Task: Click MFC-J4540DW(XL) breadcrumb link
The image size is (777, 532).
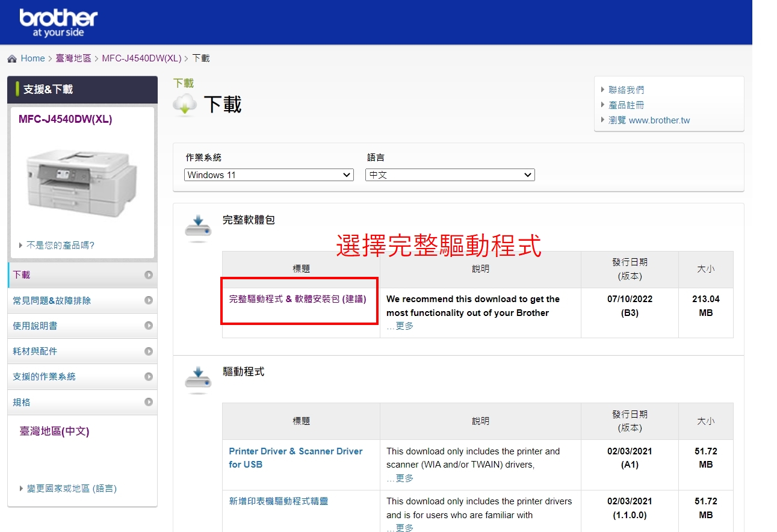Action: click(141, 58)
